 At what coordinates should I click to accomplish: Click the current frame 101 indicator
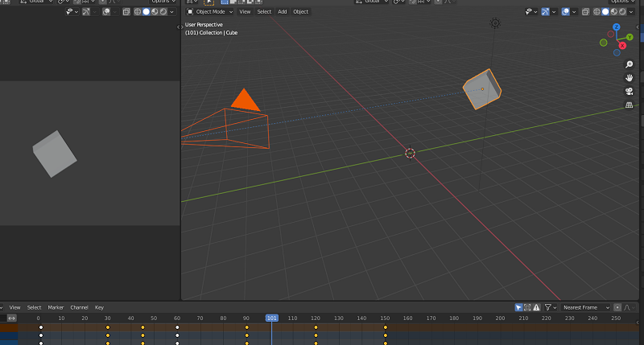point(271,318)
